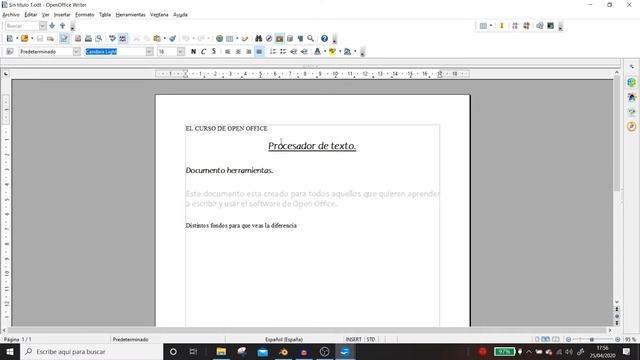Open Herramientas menu
The image size is (640, 360).
(x=130, y=15)
